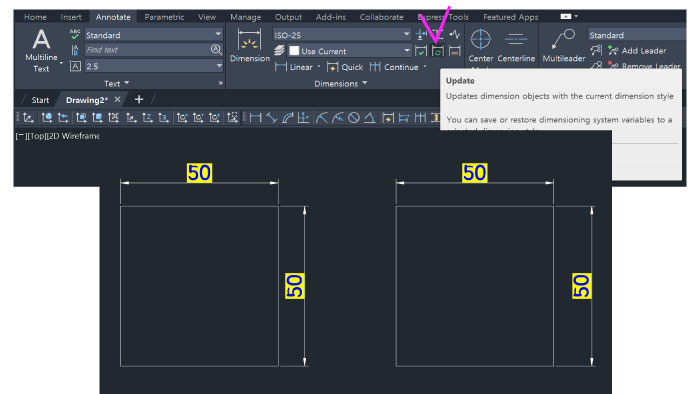700x394 pixels.
Task: Click the Continue dimension button
Action: [394, 67]
